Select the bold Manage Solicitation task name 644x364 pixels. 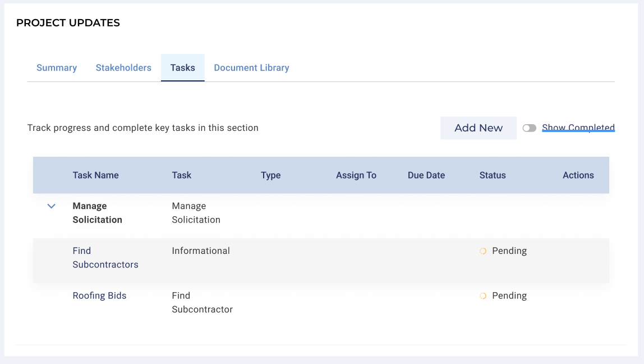click(x=97, y=213)
